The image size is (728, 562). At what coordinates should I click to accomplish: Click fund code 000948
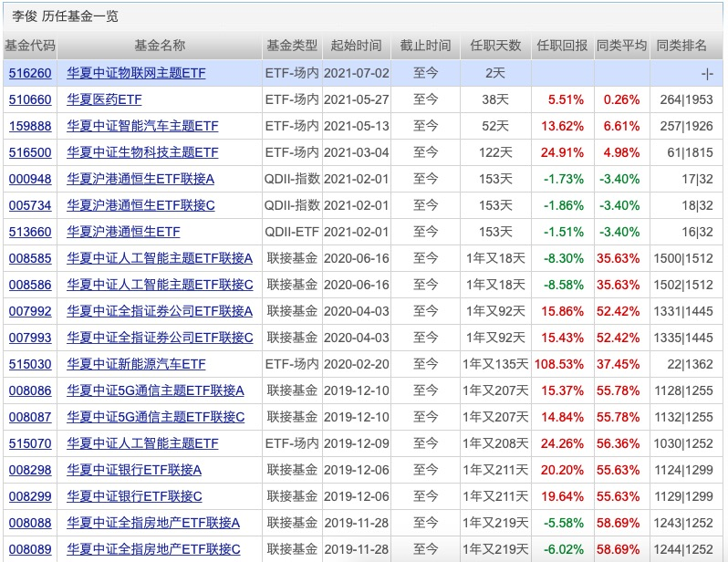pyautogui.click(x=30, y=180)
